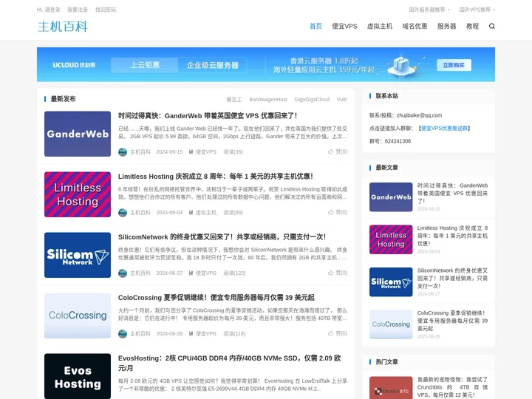Click 便宜VPS优惠推送群 group link

[x=445, y=129]
